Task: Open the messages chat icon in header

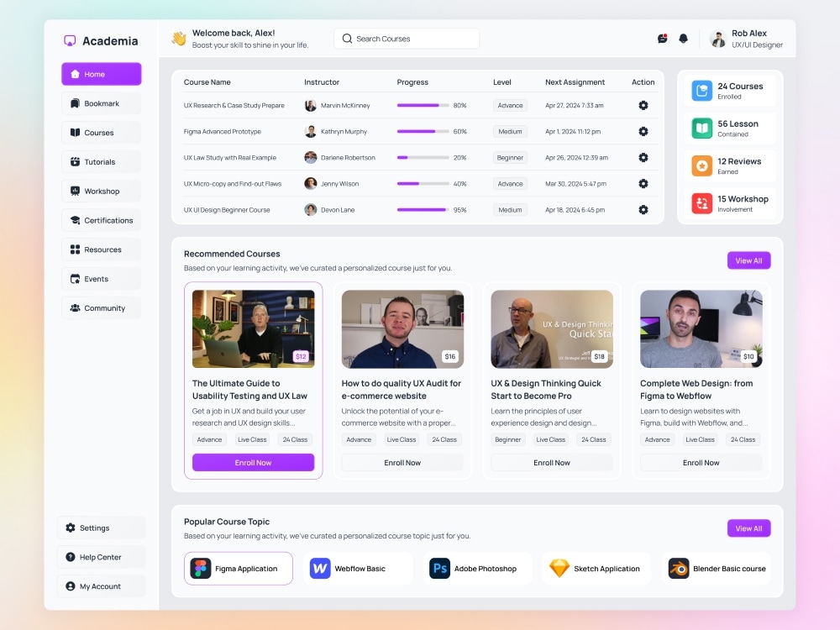Action: (662, 39)
